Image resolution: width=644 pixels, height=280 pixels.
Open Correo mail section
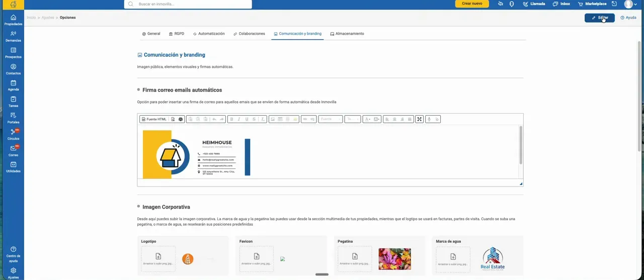[x=13, y=151]
